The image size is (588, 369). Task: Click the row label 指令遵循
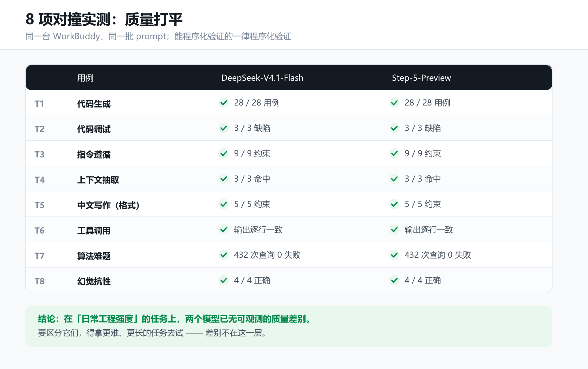94,155
